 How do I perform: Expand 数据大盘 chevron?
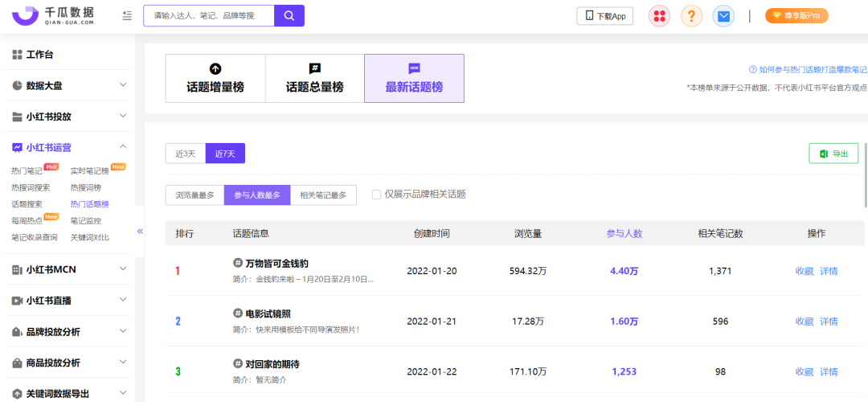(x=123, y=85)
